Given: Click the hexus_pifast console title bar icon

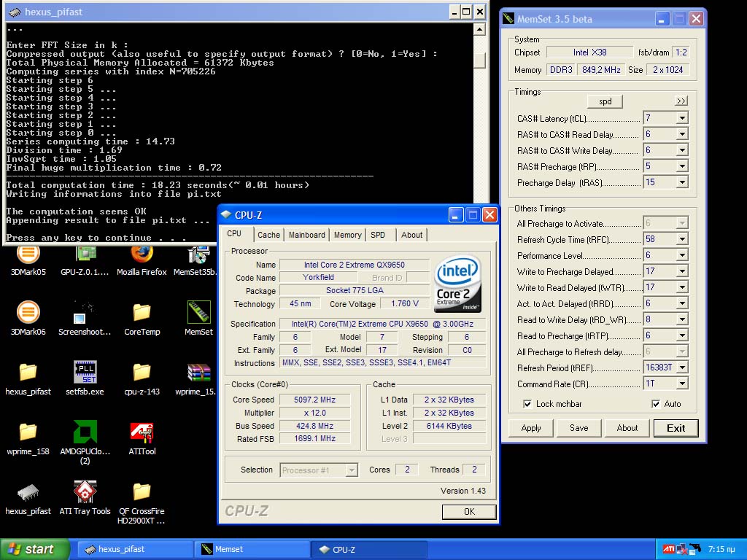Looking at the screenshot, I should [15, 12].
